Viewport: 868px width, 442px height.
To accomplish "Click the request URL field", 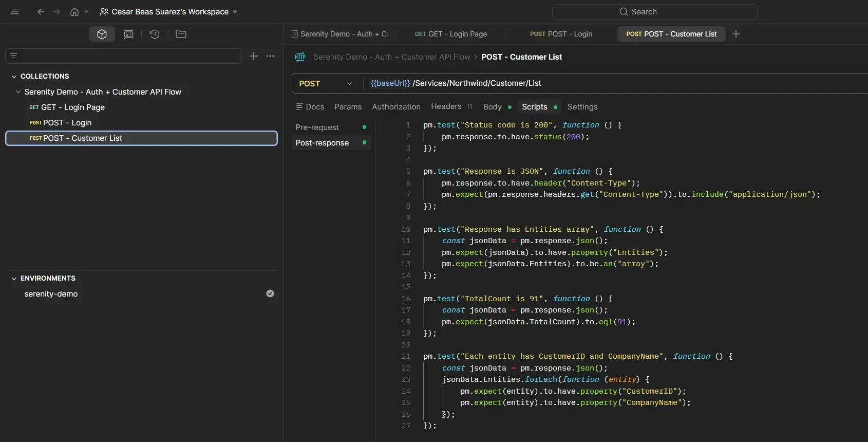I will (x=616, y=83).
